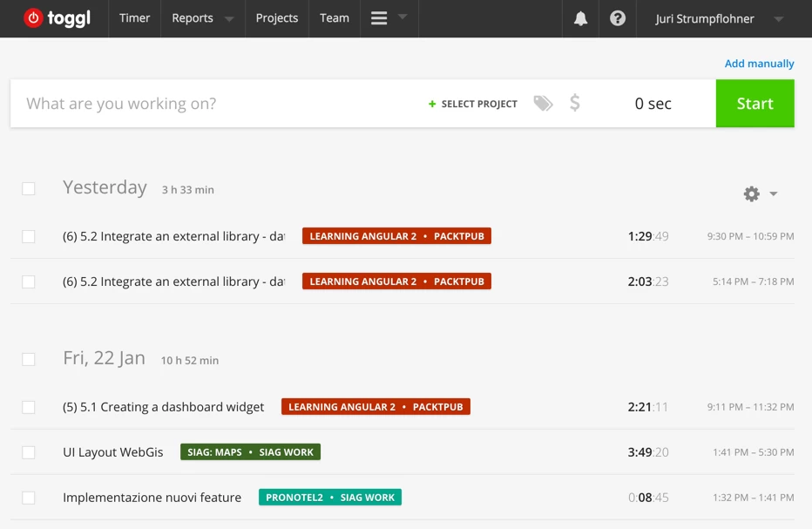
Task: Click the 2:21:11 duration
Action: (x=648, y=407)
